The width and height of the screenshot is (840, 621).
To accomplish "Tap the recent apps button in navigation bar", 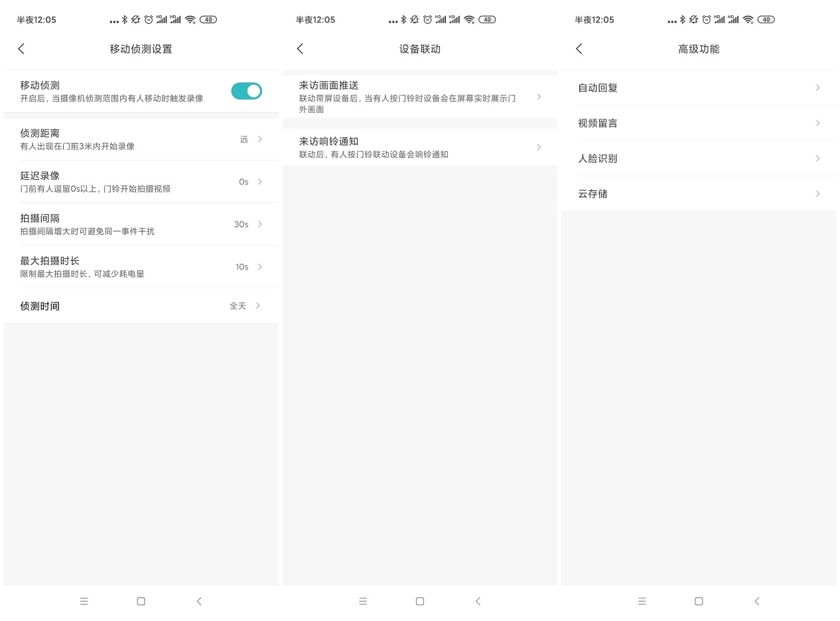I will click(x=84, y=601).
